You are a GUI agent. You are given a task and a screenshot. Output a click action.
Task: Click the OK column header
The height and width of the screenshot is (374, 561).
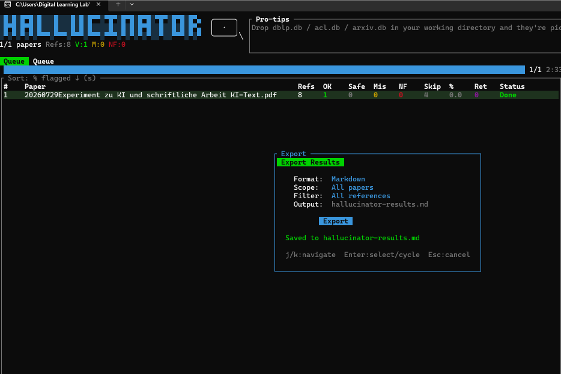point(327,86)
